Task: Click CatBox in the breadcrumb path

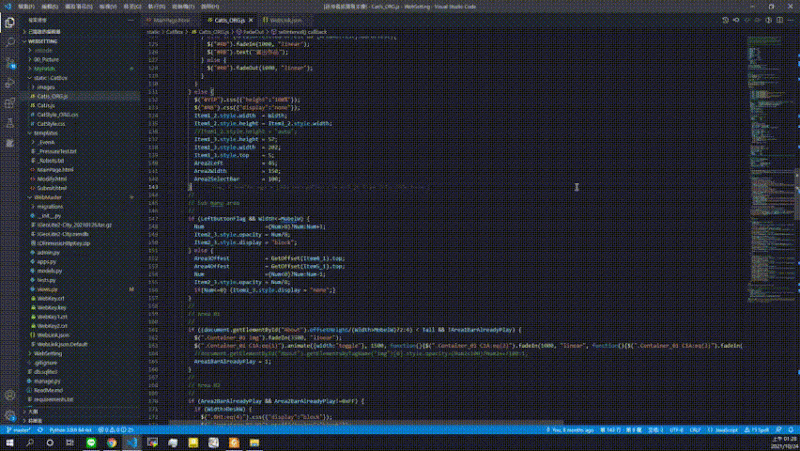Action: pos(174,32)
